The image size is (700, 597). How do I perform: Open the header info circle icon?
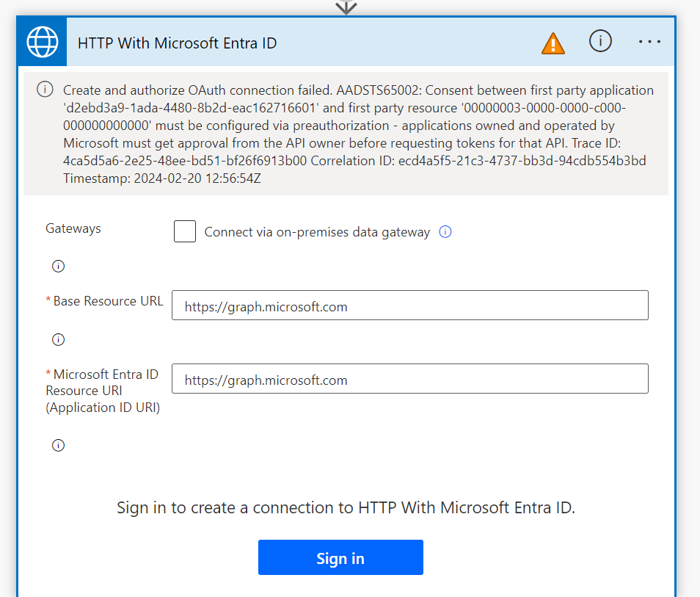pos(600,42)
